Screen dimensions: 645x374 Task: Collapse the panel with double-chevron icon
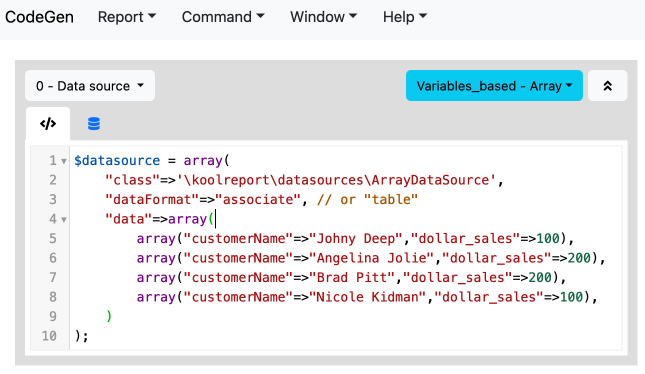click(607, 86)
